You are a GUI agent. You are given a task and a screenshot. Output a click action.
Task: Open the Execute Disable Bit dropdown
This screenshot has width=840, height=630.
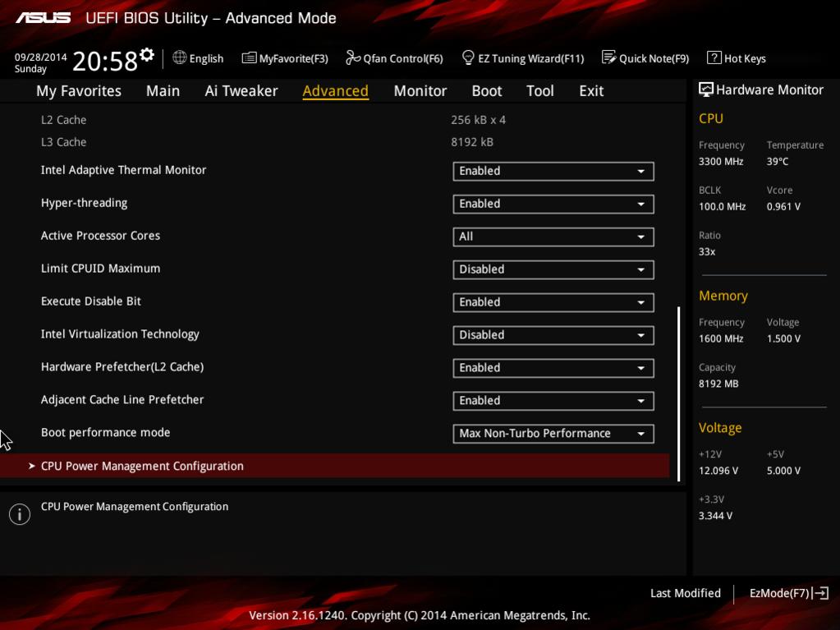(x=553, y=302)
